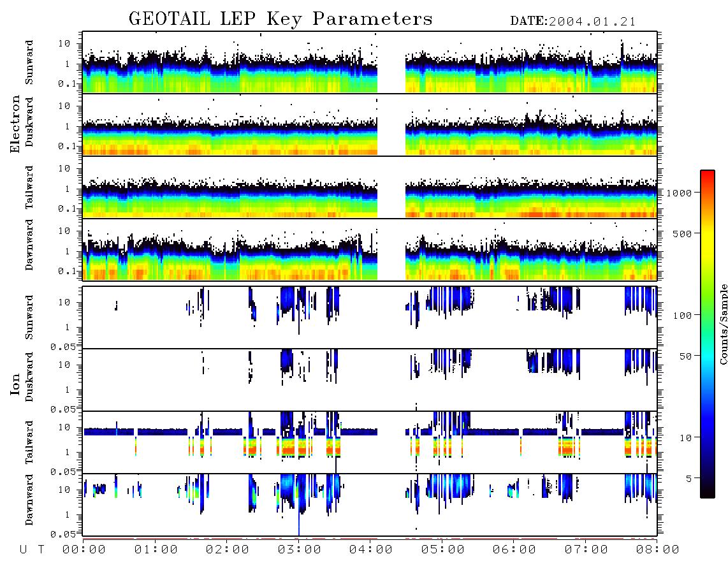Select the Electron Sunward panel label

coord(29,62)
